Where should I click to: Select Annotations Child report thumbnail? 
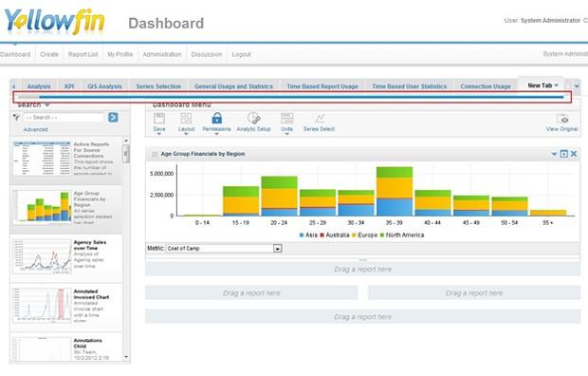(41, 349)
